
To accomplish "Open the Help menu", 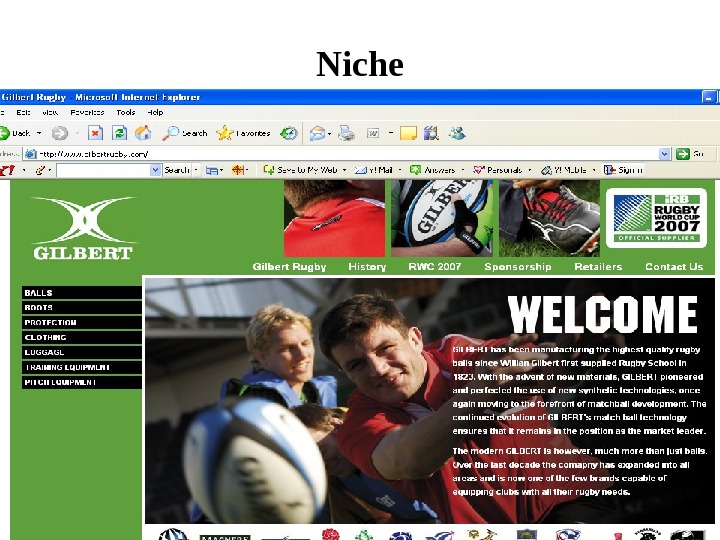I will point(155,112).
